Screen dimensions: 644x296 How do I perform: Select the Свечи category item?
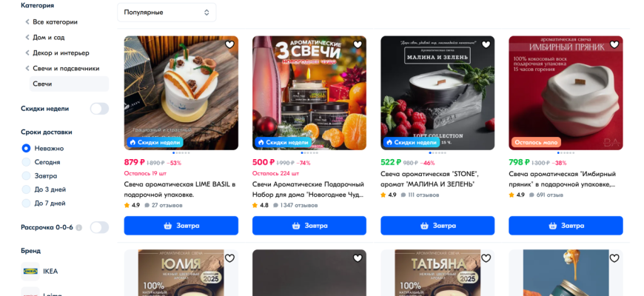coord(69,84)
